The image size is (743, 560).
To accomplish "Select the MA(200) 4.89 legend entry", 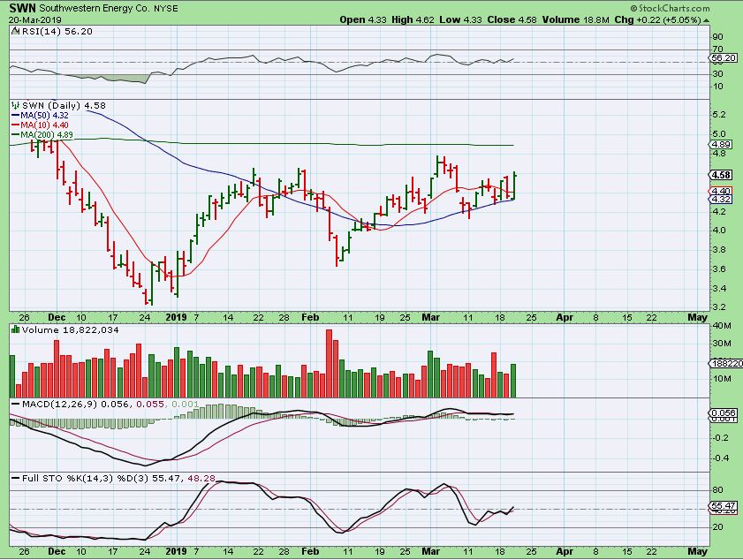I will (x=42, y=135).
